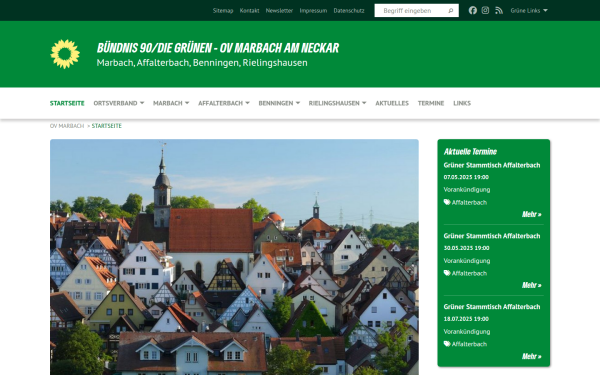Click the subtitle listing Marbach, Affalterbach, Benningen
The width and height of the screenshot is (600, 375).
coord(202,63)
